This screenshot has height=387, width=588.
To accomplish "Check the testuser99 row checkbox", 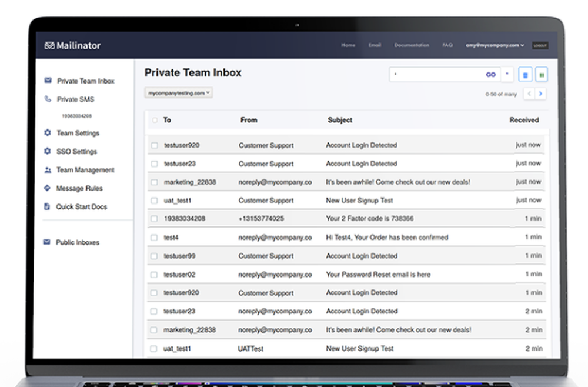I will coord(153,256).
